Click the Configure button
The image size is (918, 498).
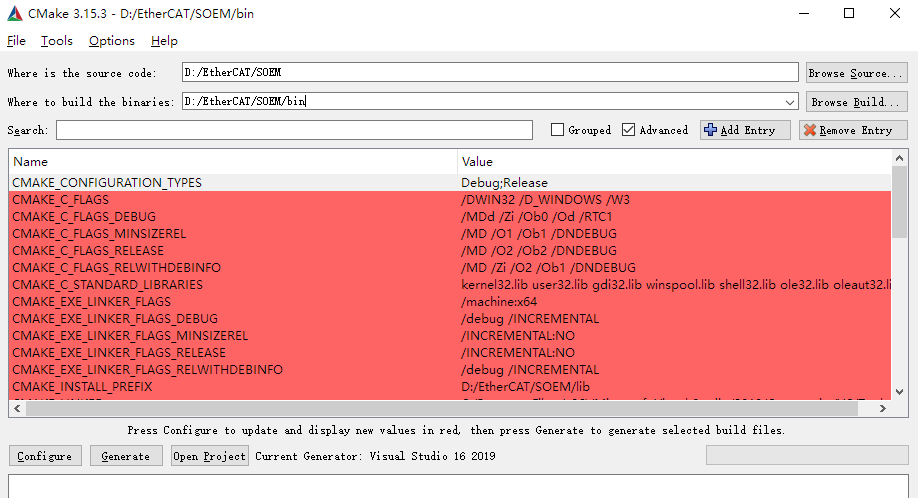pos(45,456)
